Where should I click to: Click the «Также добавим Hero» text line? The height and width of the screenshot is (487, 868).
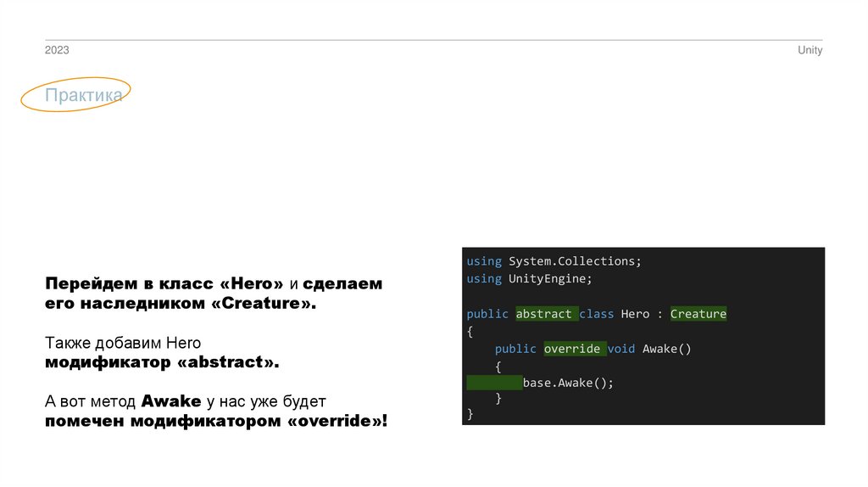click(123, 343)
